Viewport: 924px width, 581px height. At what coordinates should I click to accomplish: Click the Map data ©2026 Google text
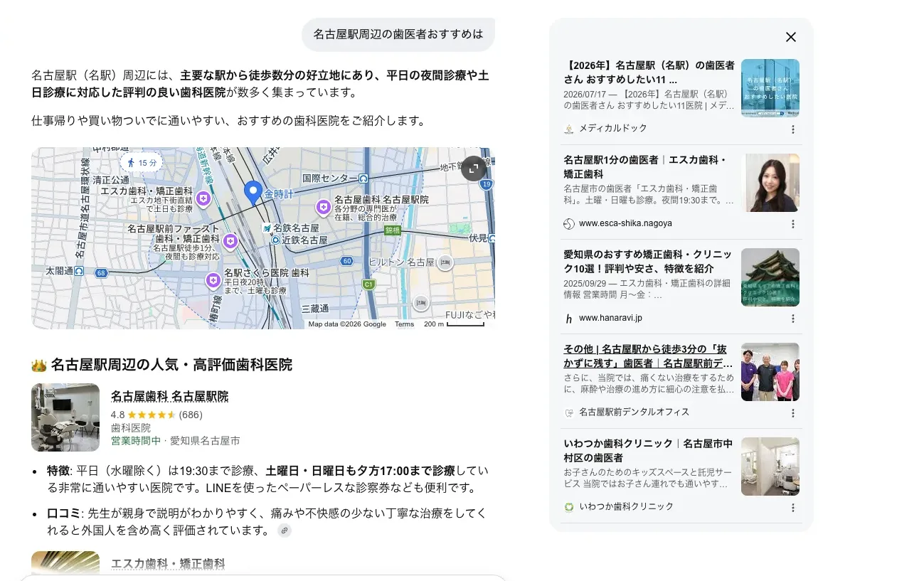[x=347, y=324]
